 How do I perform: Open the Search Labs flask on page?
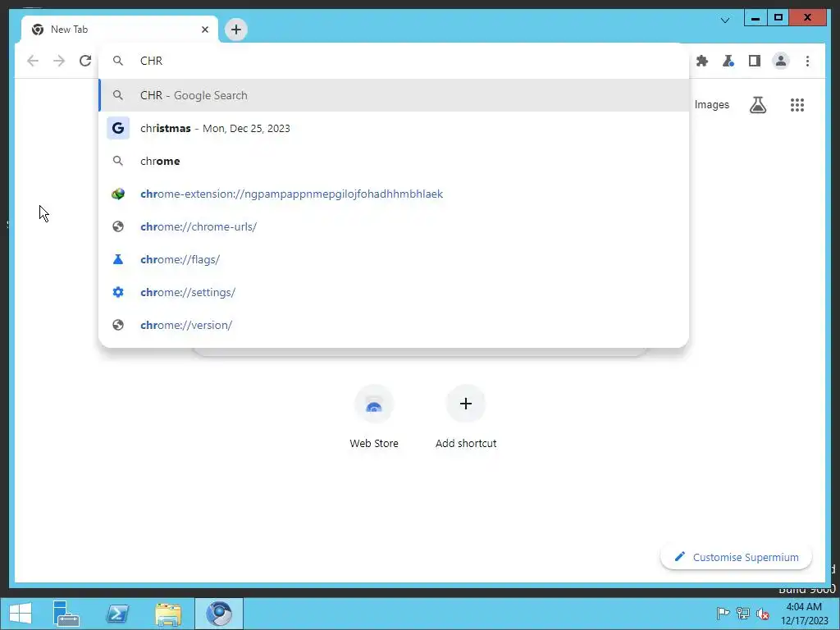tap(757, 104)
